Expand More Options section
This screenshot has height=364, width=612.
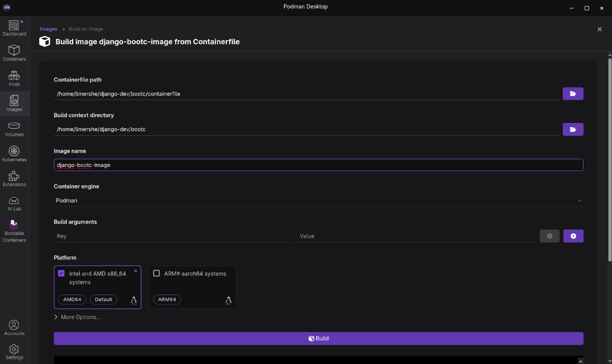coord(77,317)
